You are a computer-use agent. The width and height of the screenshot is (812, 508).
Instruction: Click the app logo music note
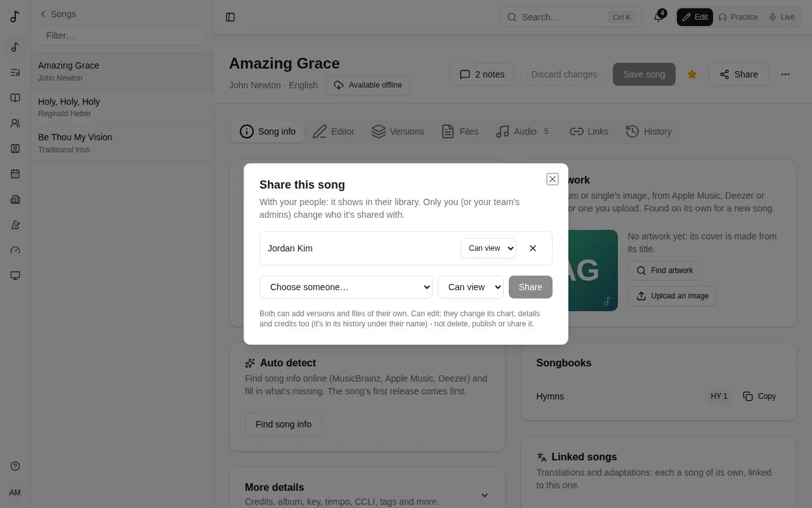pos(15,17)
